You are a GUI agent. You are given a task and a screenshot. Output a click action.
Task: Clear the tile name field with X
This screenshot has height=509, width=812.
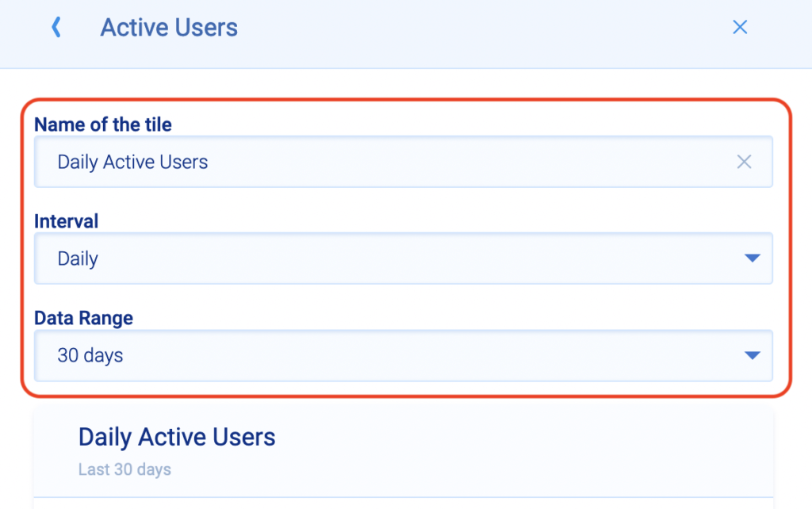coord(744,162)
